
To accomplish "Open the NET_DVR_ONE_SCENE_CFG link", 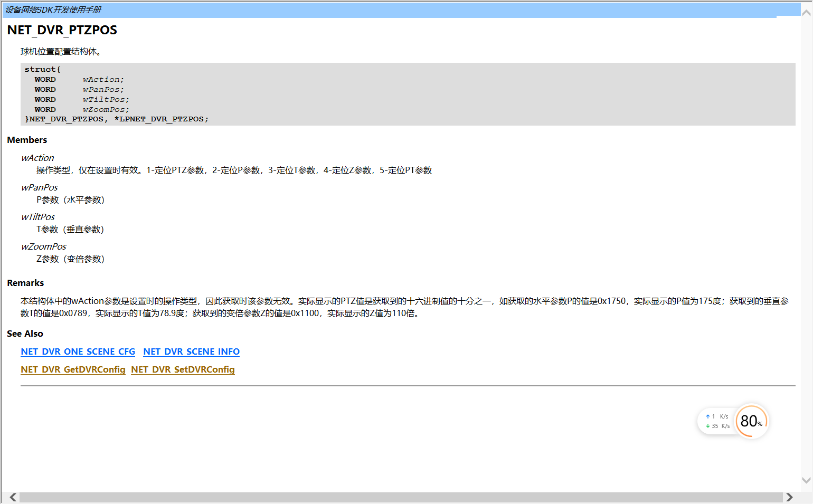I will click(x=78, y=351).
